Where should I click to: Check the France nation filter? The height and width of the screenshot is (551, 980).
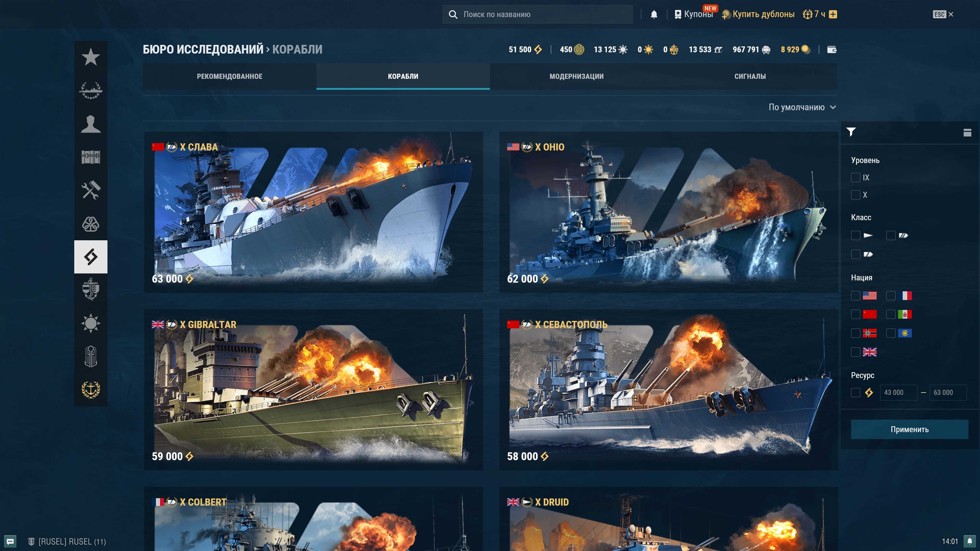click(x=891, y=295)
